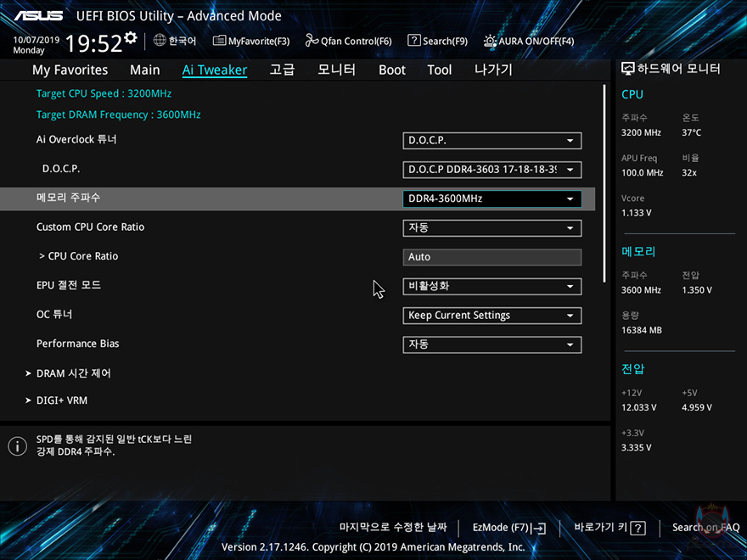Open Qfan Control fan icon
Screen dimensions: 747x560
click(312, 41)
